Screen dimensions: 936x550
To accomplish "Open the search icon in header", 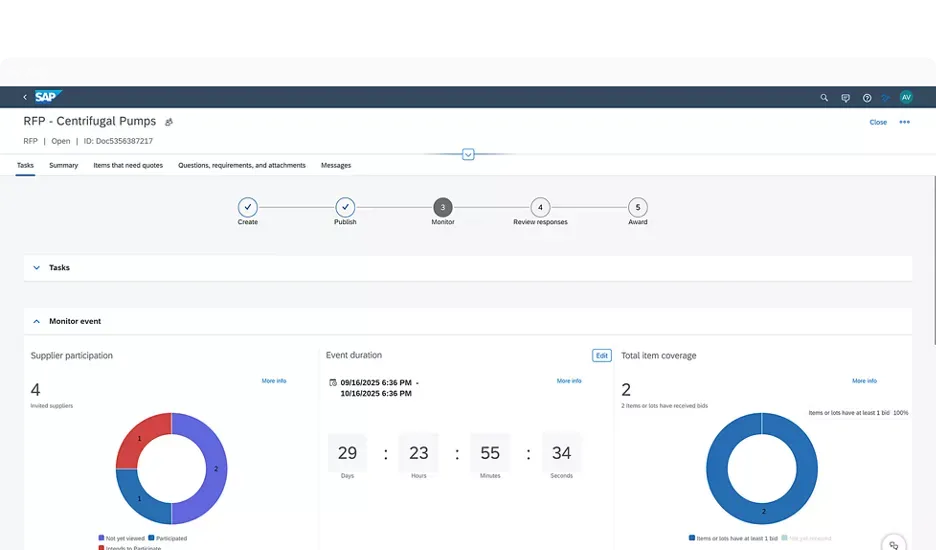I will pyautogui.click(x=824, y=97).
